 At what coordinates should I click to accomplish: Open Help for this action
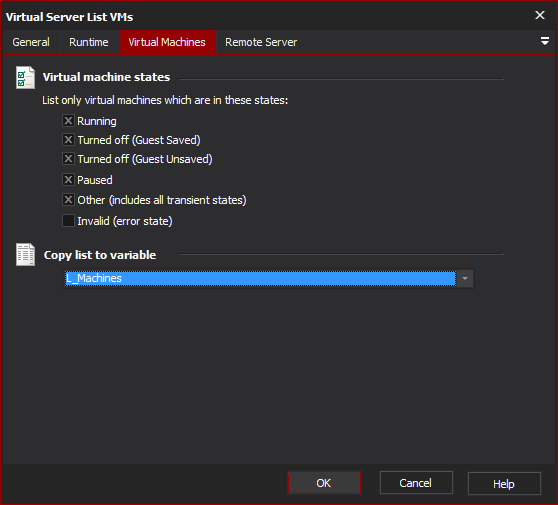click(x=504, y=484)
